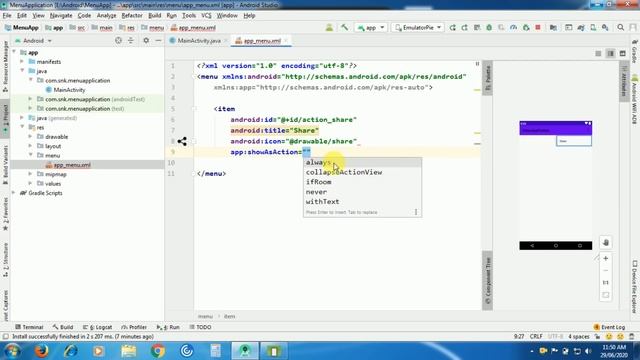
Task: Expand the Gradle Scripts node
Action: coord(14,193)
